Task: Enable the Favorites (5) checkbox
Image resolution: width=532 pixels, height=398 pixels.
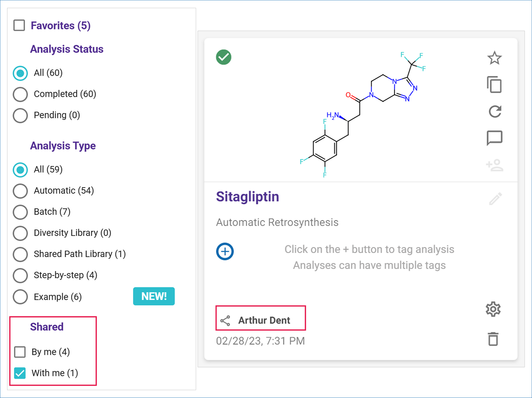Action: click(x=20, y=25)
